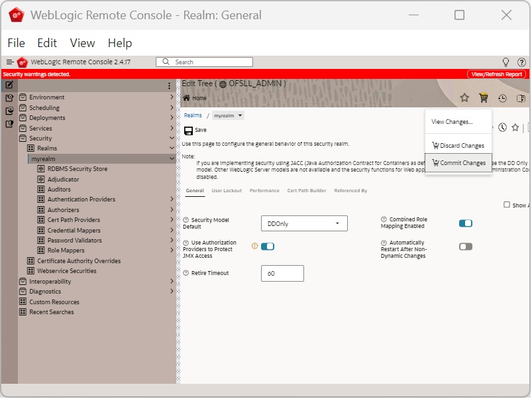Enable Automatically Restart After Non-Dynamic Changes
This screenshot has height=399, width=532.
tap(466, 247)
